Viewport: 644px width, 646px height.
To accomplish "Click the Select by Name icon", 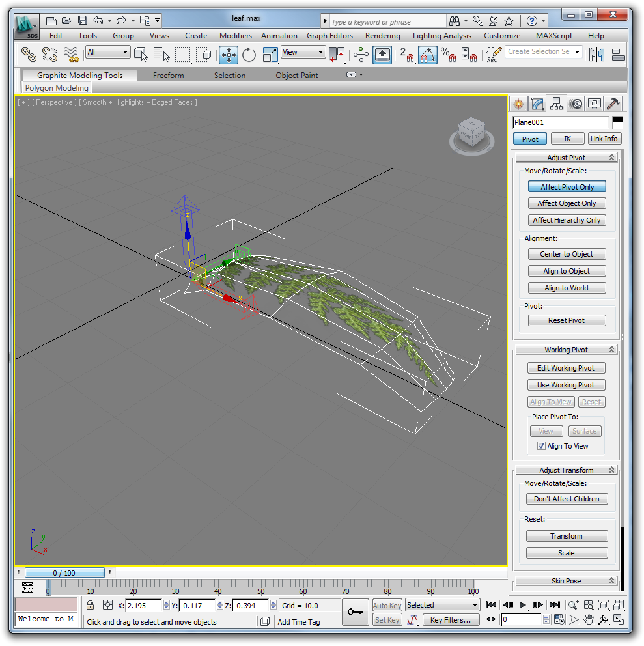I will click(x=161, y=55).
